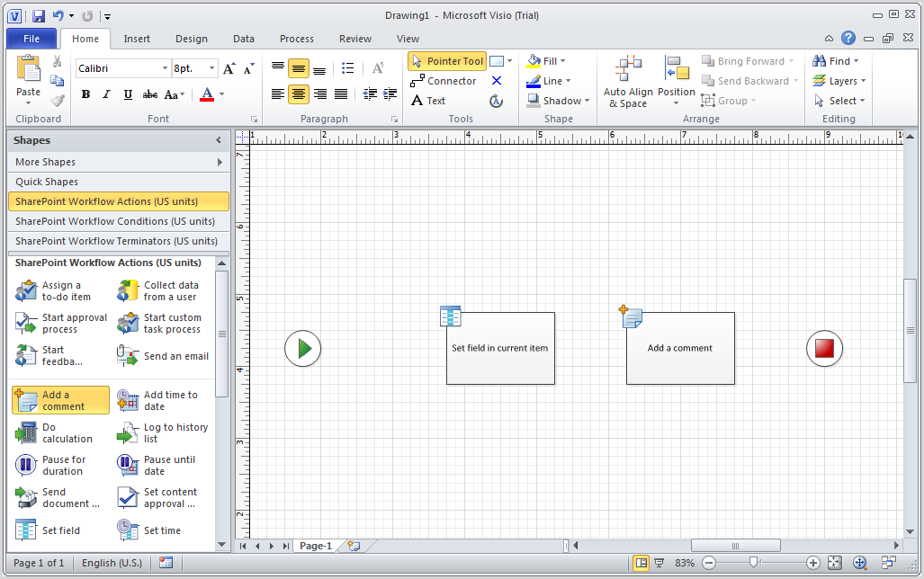Viewport: 924px width, 579px height.
Task: Click the zoom slider handle
Action: [753, 563]
